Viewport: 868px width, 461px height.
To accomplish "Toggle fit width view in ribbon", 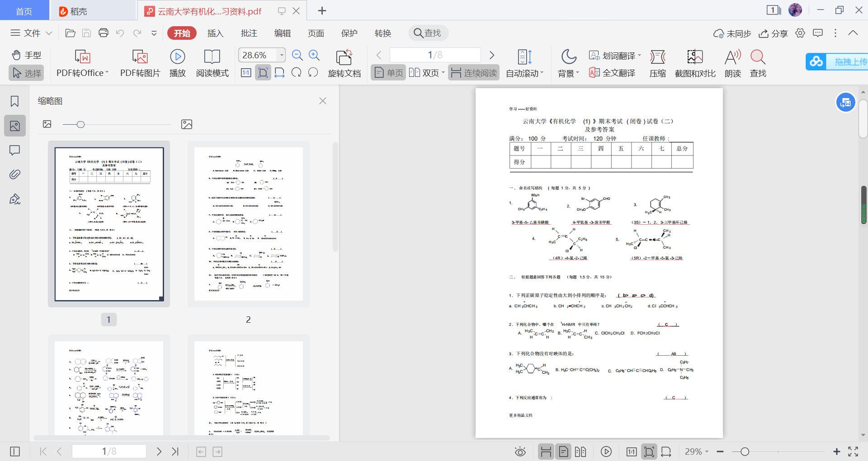I will (x=279, y=73).
